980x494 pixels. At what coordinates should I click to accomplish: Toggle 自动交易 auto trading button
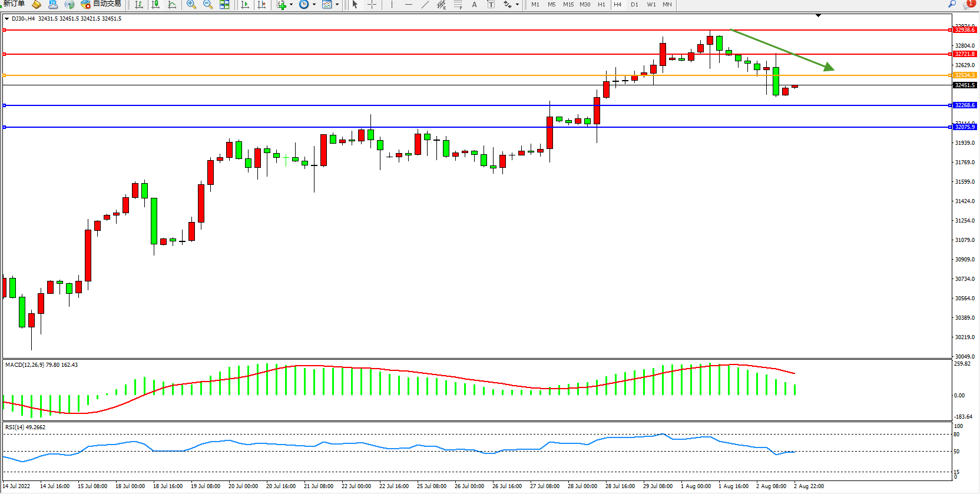click(x=101, y=4)
